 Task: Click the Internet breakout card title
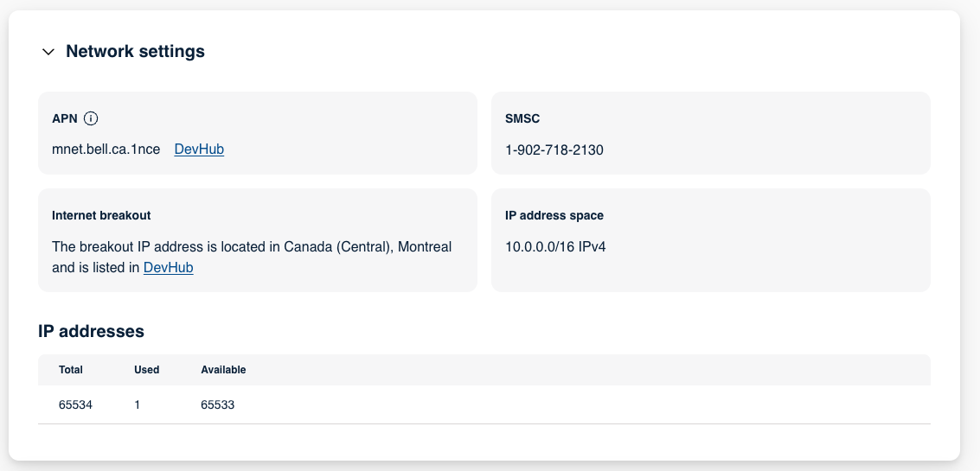tap(101, 215)
